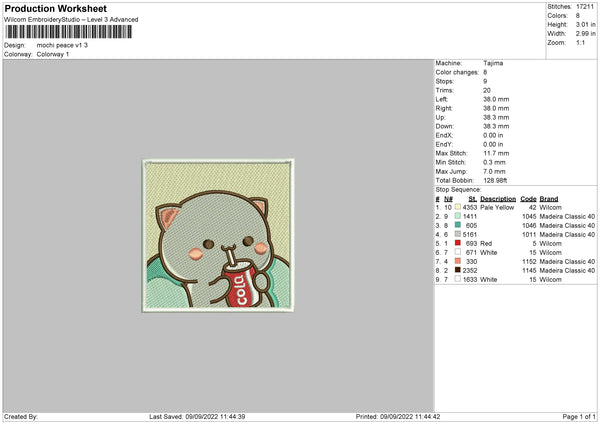The image size is (600, 424).
Task: Pick the salmon swatch beside stitch count 330
Action: (x=458, y=261)
